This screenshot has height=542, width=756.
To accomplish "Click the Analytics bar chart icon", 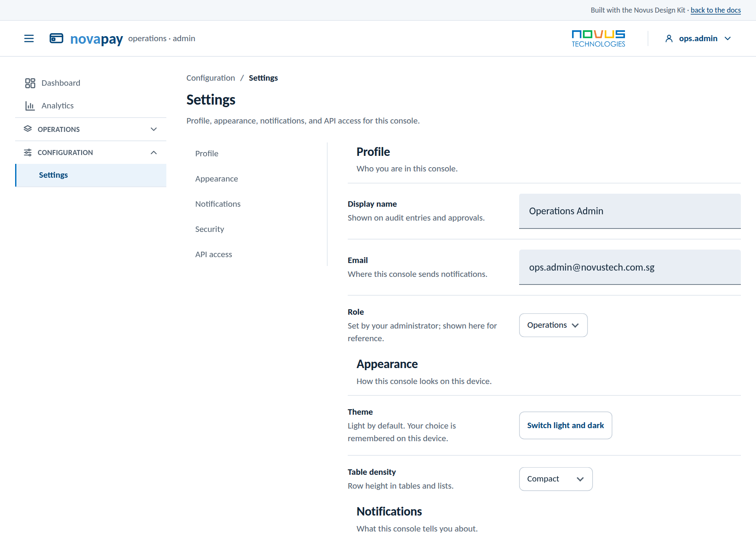I will [x=30, y=106].
